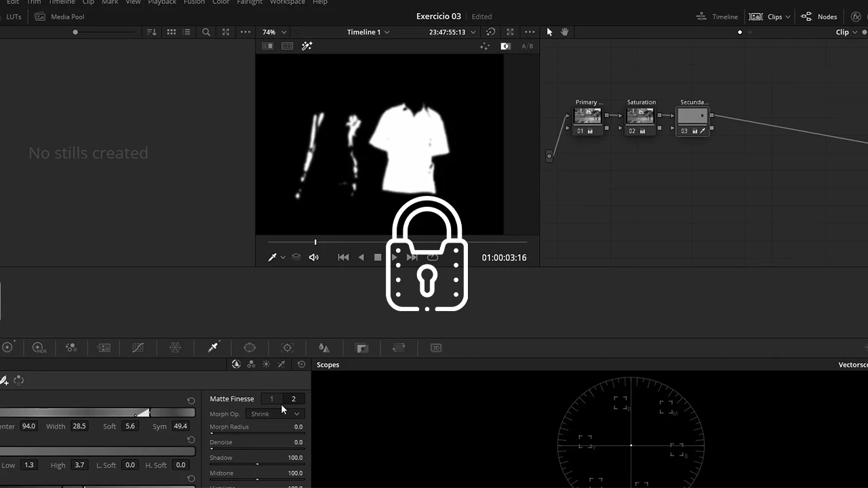Image resolution: width=868 pixels, height=488 pixels.
Task: Open the viewer zoom 74% dropdown
Action: point(275,32)
